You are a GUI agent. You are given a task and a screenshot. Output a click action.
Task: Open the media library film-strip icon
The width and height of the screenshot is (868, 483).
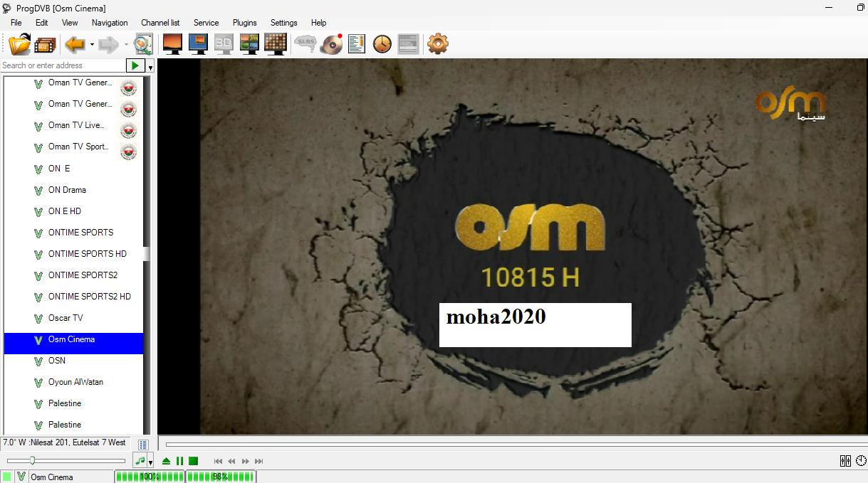coord(45,44)
